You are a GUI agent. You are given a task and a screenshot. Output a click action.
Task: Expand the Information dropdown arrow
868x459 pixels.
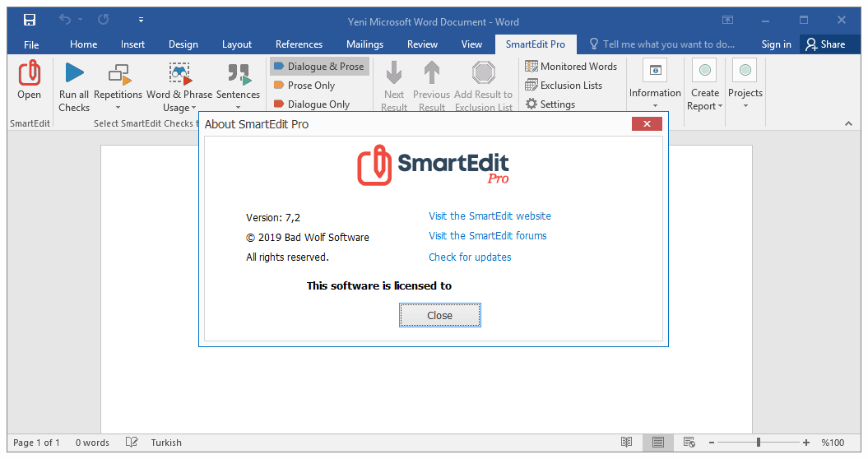(655, 106)
